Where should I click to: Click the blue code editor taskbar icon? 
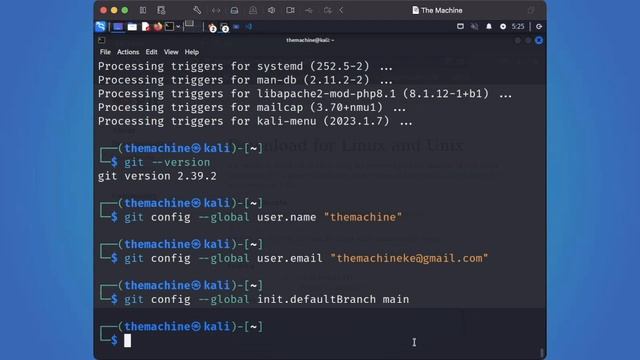coord(249,27)
